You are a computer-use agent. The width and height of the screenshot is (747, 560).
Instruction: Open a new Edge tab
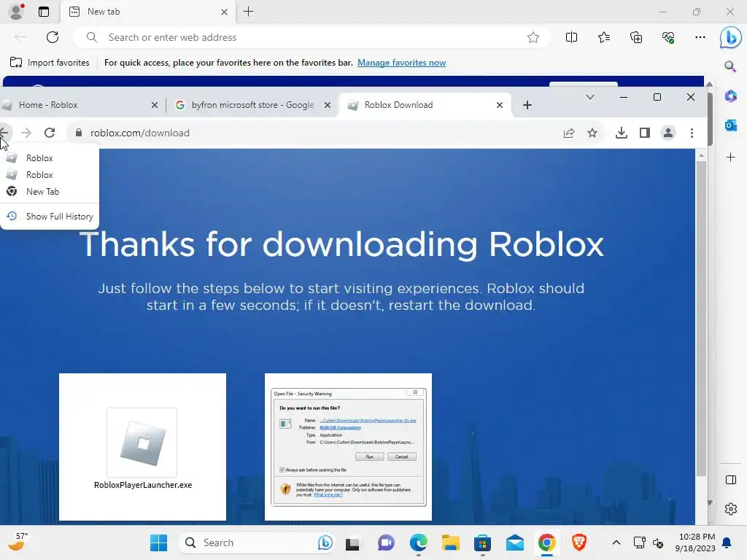click(248, 12)
